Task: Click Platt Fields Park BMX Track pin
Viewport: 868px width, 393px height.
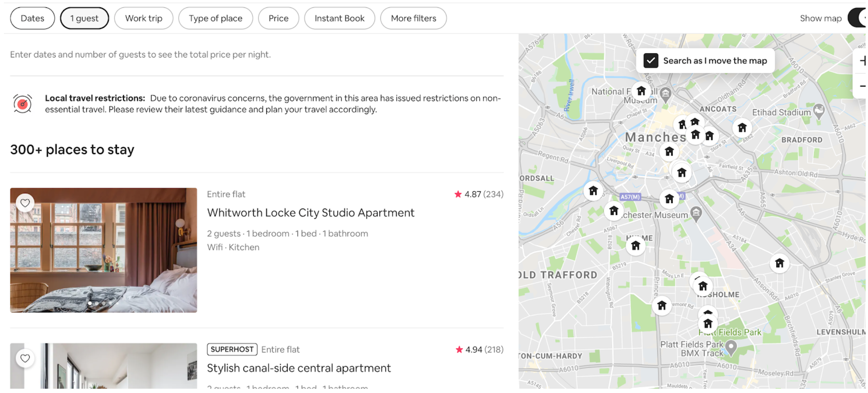Action: pos(731,347)
